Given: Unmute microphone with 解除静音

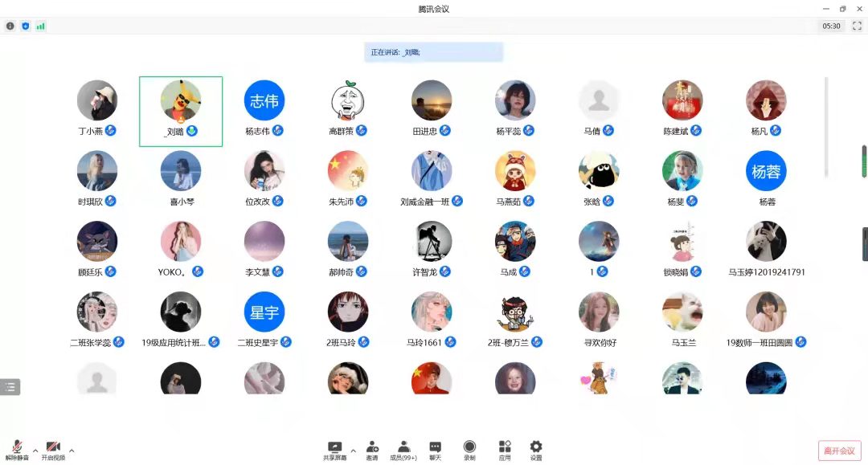Looking at the screenshot, I should [x=17, y=450].
